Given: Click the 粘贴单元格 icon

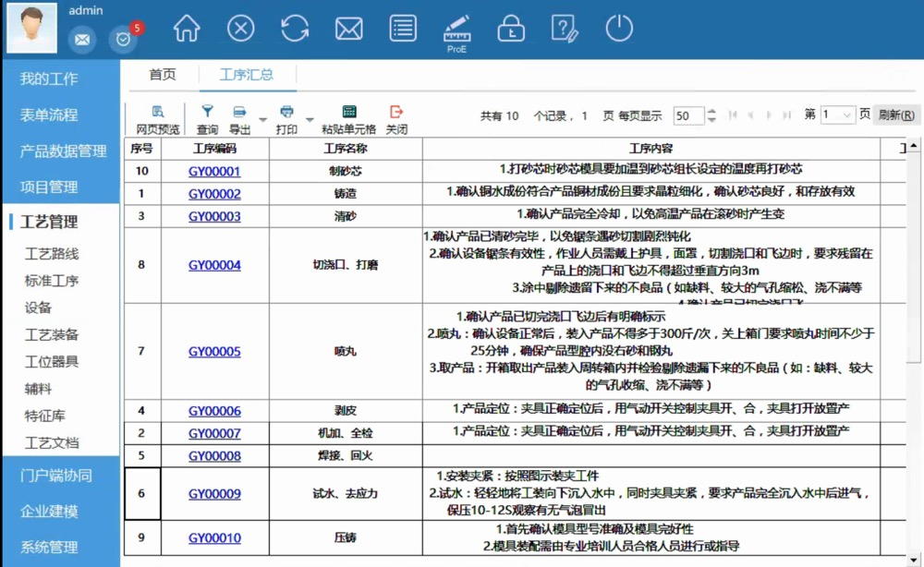Looking at the screenshot, I should coord(349,120).
